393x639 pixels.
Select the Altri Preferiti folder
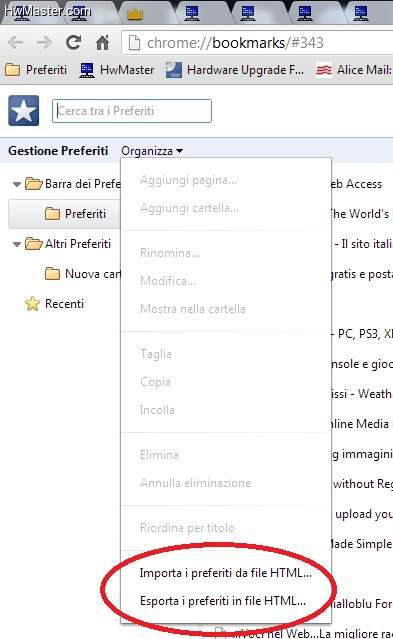68,244
